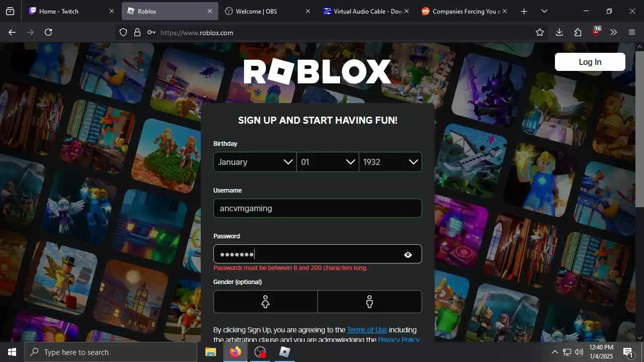Show site security padlock info

tap(137, 33)
